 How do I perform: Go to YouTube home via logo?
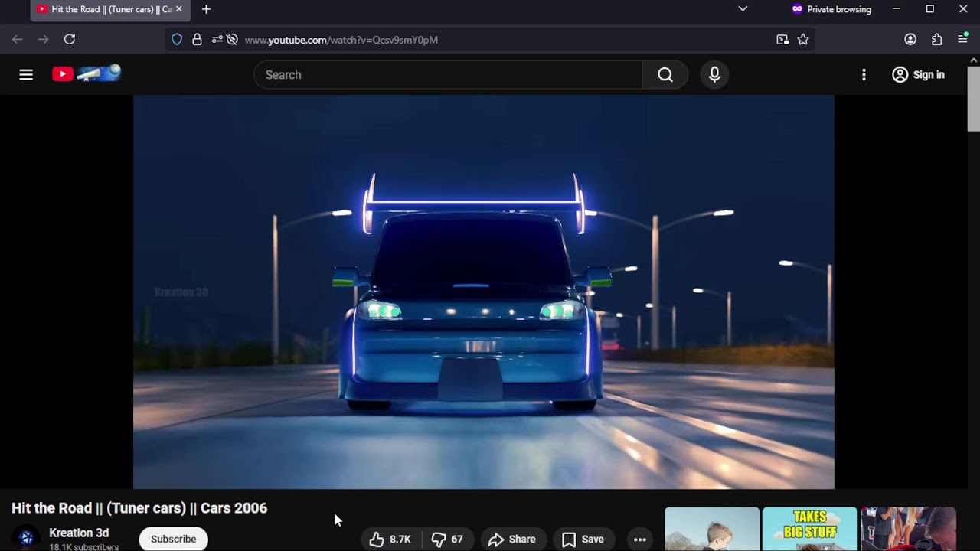pos(87,73)
